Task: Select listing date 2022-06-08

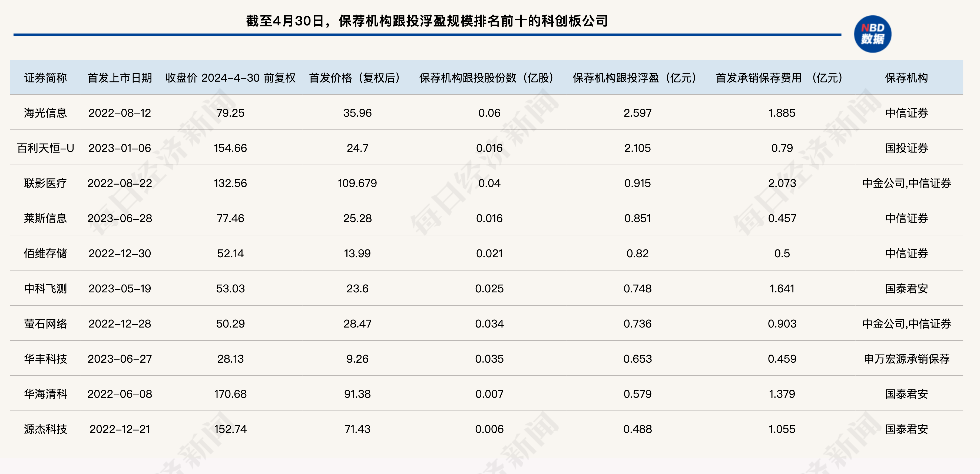Action: [120, 394]
